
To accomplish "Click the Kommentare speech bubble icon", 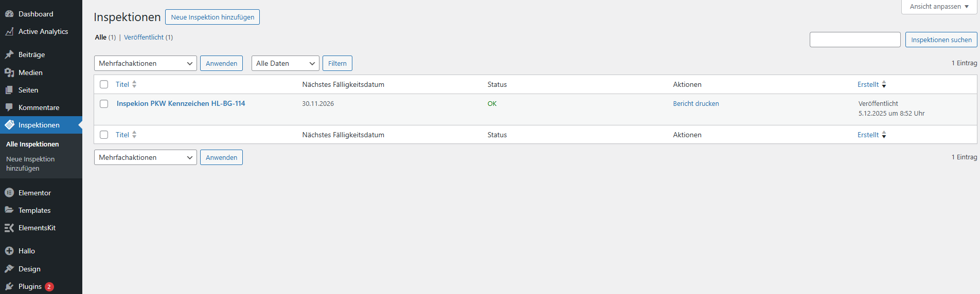I will point(9,107).
